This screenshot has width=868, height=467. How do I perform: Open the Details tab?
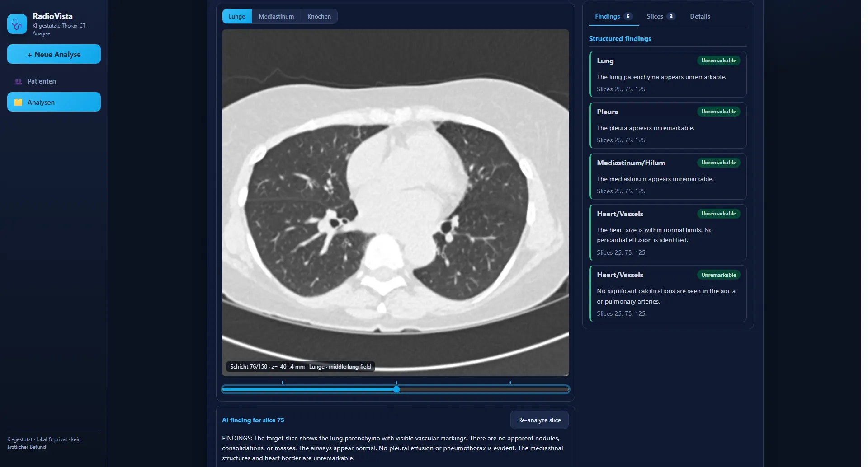(700, 16)
